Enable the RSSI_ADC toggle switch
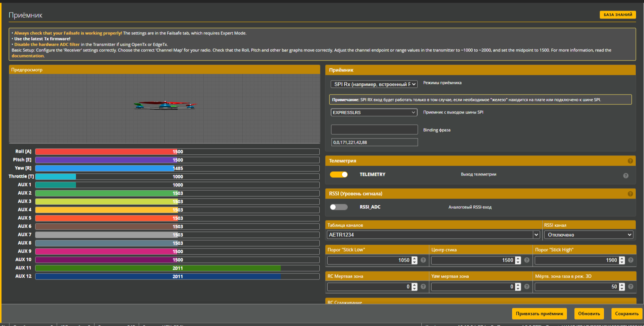The height and width of the screenshot is (326, 644). pos(339,207)
